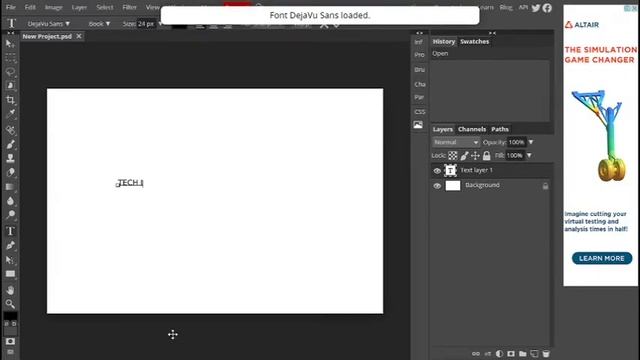The width and height of the screenshot is (640, 360).
Task: Select the Background layer thumbnail
Action: coord(453,186)
